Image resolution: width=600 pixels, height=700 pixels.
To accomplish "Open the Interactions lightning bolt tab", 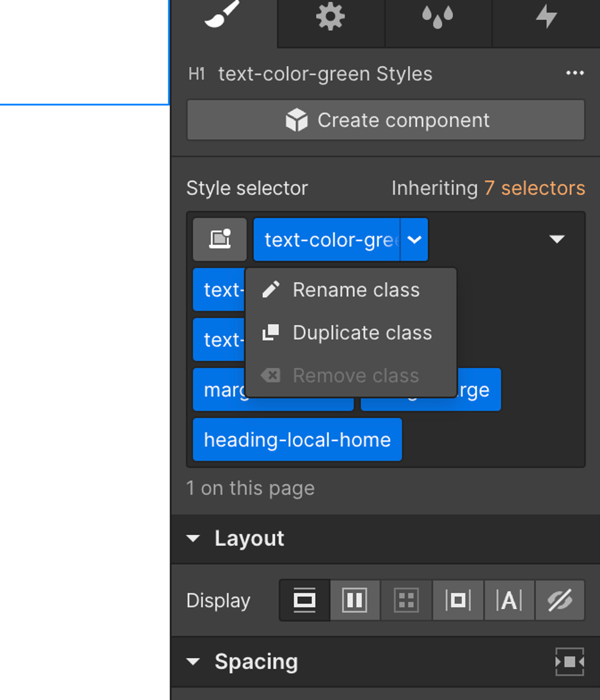I will click(x=546, y=17).
